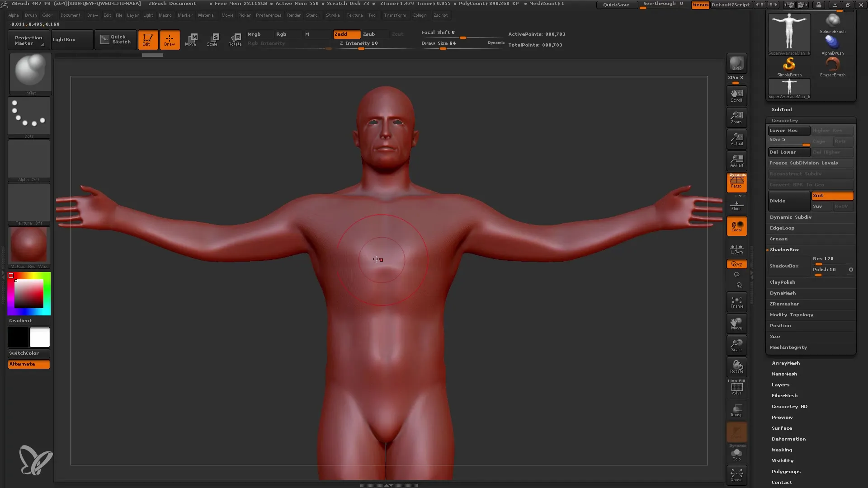The height and width of the screenshot is (488, 868).
Task: Click the ZRemesher option
Action: click(784, 303)
